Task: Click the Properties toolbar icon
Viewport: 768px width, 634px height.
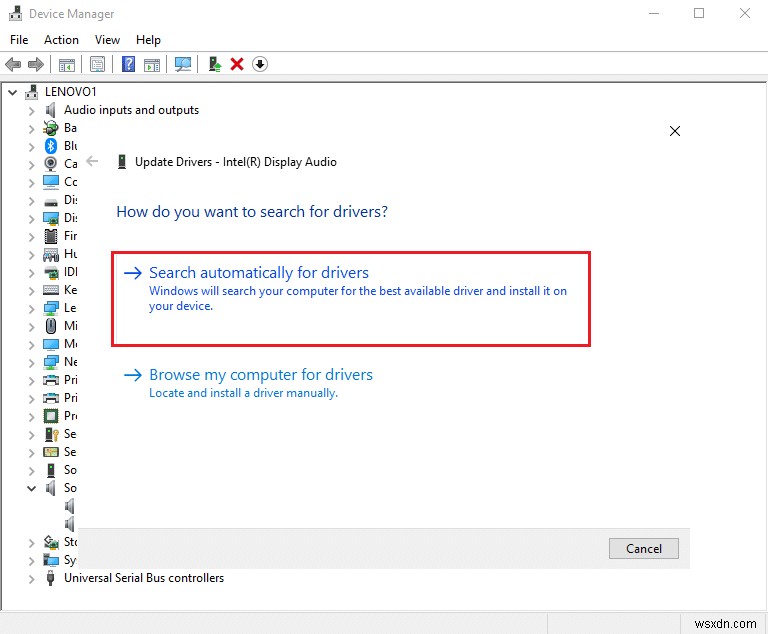Action: point(98,64)
